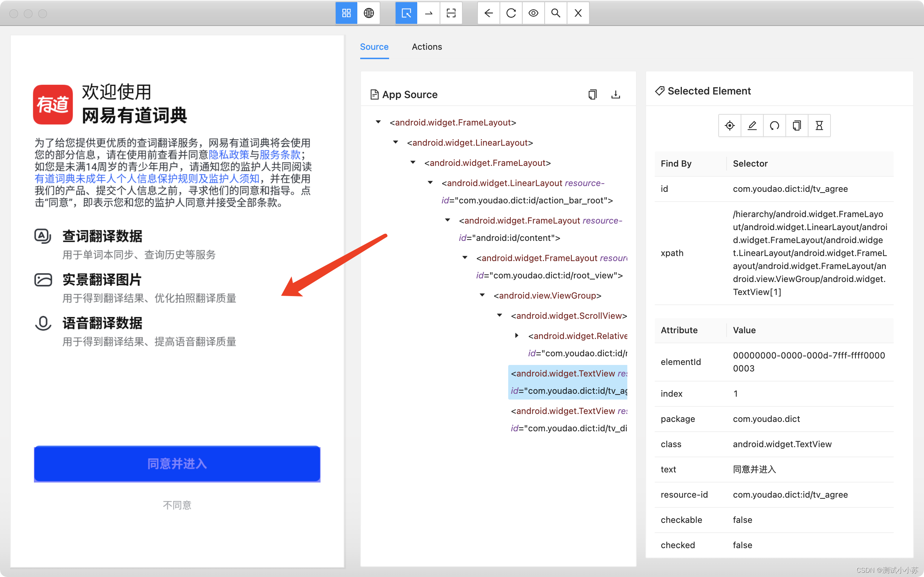The width and height of the screenshot is (924, 577).
Task: Click the Back arrow toolbar button
Action: (488, 13)
